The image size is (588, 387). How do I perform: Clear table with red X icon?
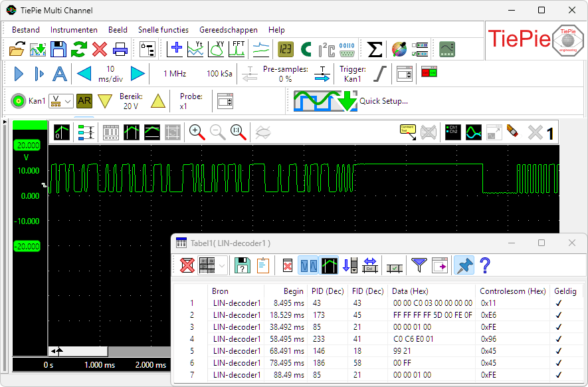(187, 265)
